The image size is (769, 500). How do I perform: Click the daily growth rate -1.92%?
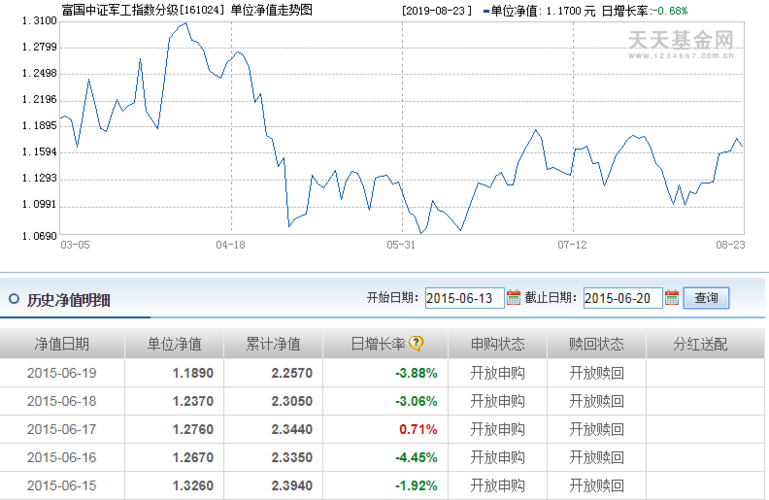pos(416,485)
